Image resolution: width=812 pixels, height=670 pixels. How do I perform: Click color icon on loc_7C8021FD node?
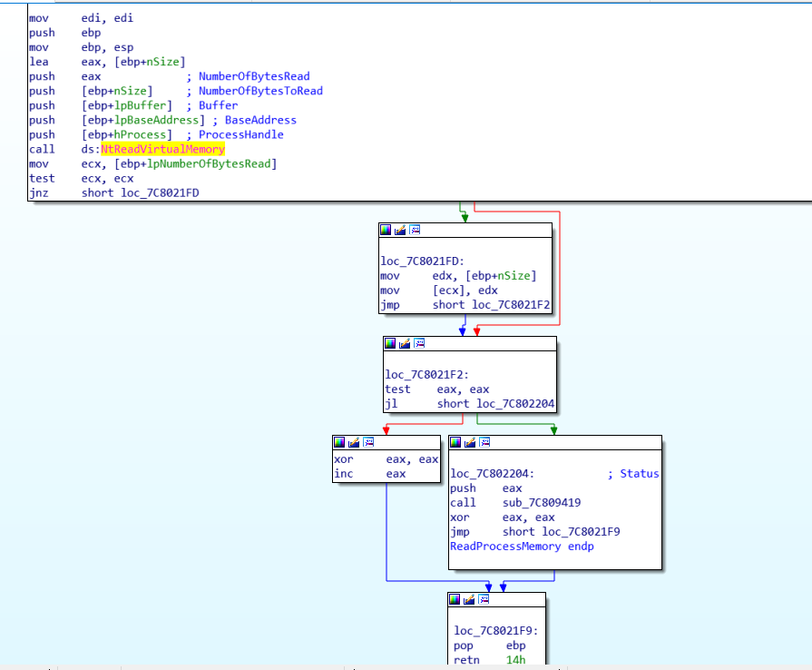pos(386,230)
